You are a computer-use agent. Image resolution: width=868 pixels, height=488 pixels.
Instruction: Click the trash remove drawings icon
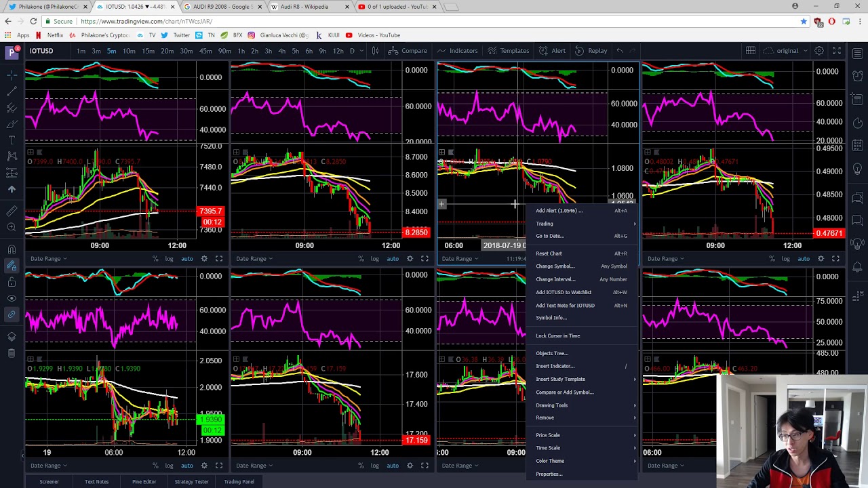pyautogui.click(x=12, y=353)
